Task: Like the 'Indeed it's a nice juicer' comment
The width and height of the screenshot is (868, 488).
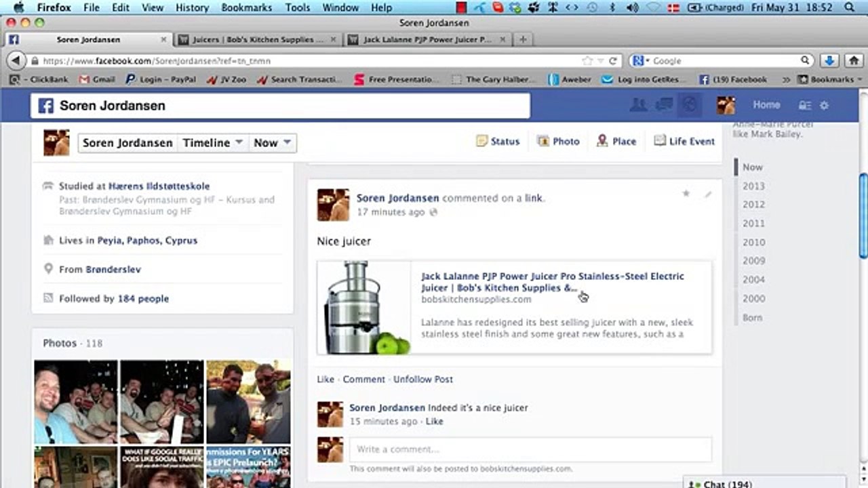Action: coord(434,422)
